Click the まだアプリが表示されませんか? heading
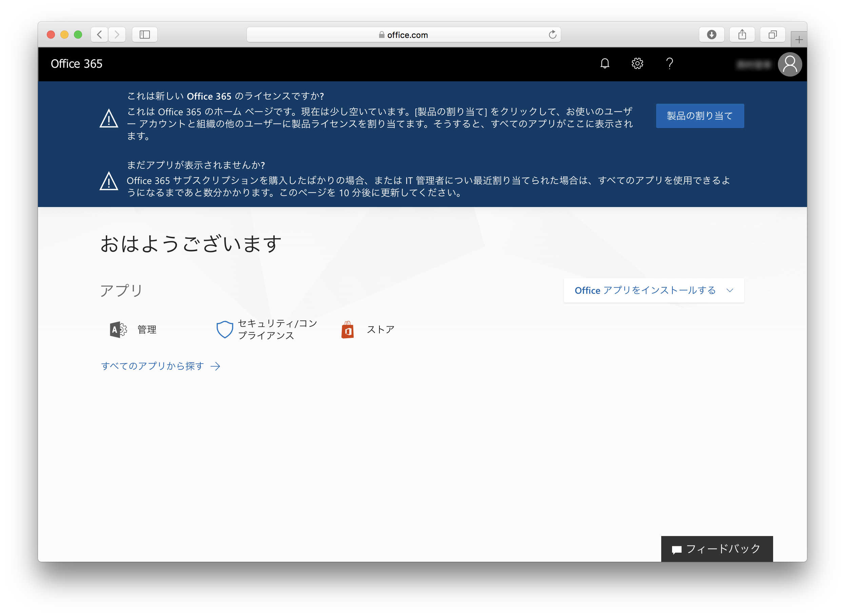The image size is (845, 616). tap(196, 165)
